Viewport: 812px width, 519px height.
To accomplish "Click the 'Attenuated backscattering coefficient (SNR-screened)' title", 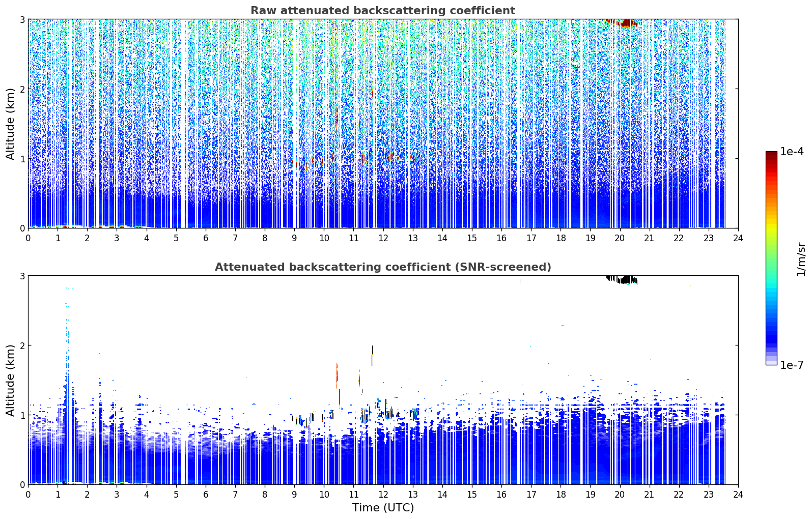I will (383, 267).
